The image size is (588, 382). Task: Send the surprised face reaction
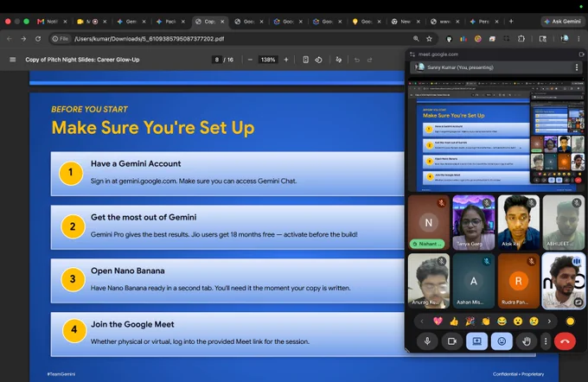pos(518,322)
